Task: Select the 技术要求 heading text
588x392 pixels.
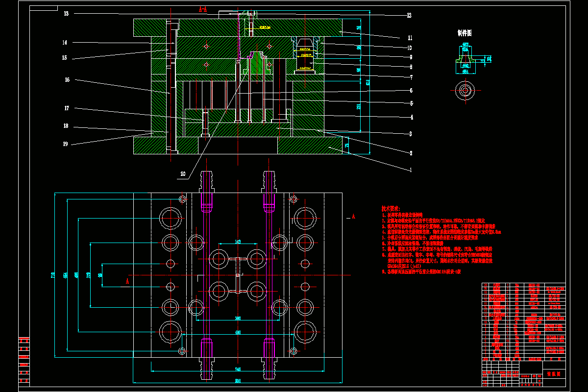Action: (x=391, y=208)
